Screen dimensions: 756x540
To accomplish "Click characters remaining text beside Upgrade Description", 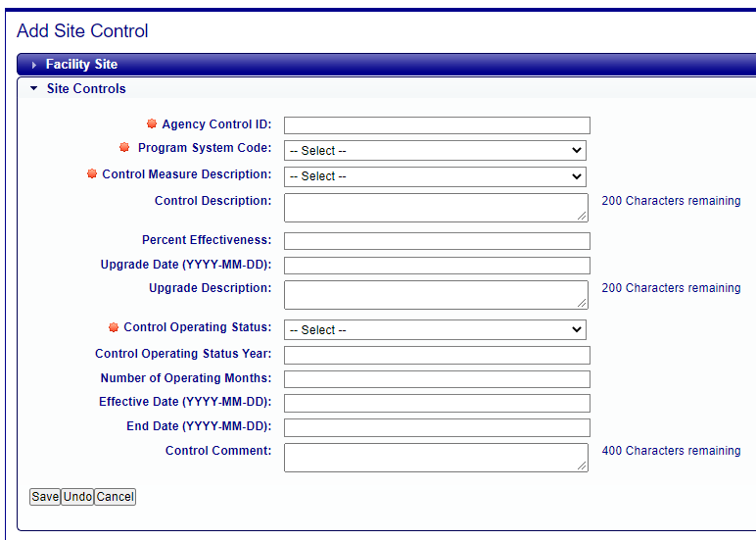I will [x=671, y=288].
